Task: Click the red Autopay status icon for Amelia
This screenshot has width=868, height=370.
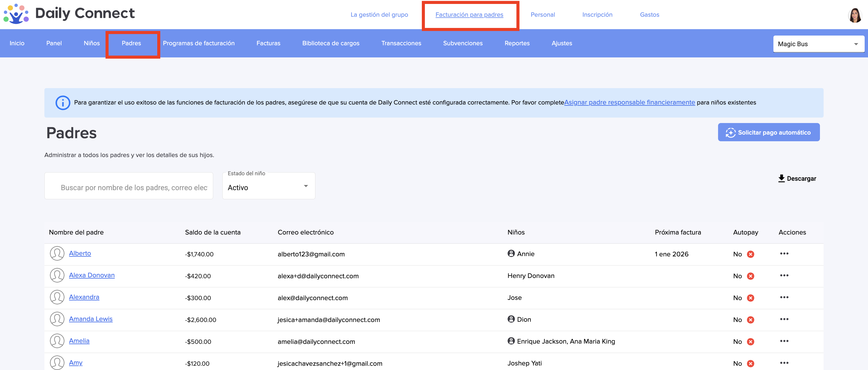Action: (x=750, y=342)
